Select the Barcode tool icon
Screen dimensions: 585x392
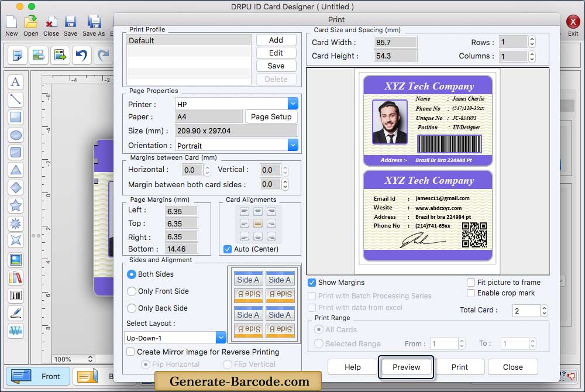(x=16, y=296)
